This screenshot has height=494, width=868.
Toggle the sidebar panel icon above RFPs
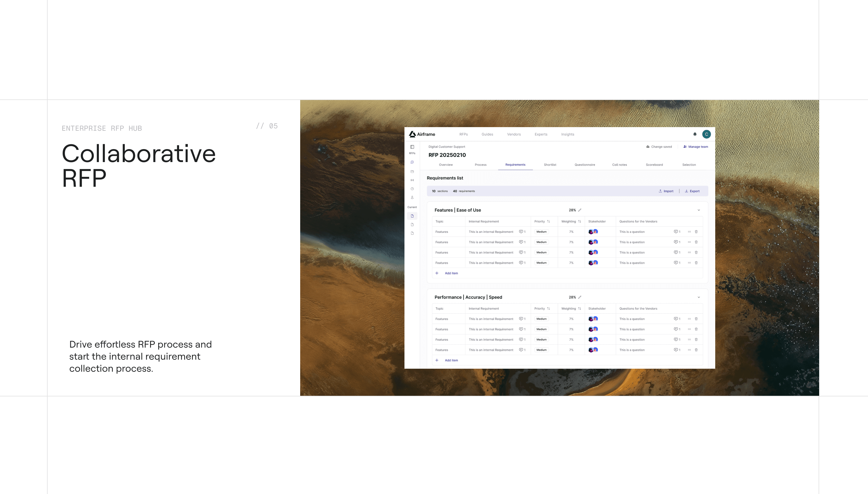click(x=412, y=147)
